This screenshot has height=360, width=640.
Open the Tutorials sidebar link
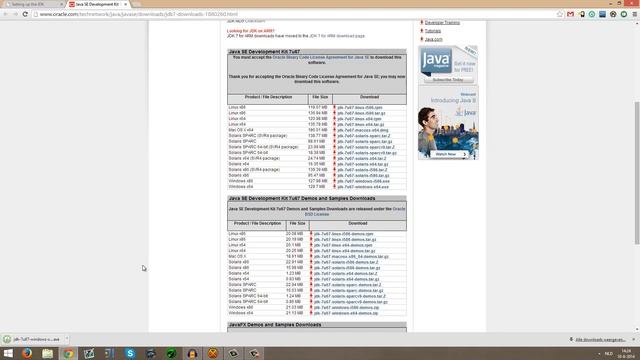433,31
